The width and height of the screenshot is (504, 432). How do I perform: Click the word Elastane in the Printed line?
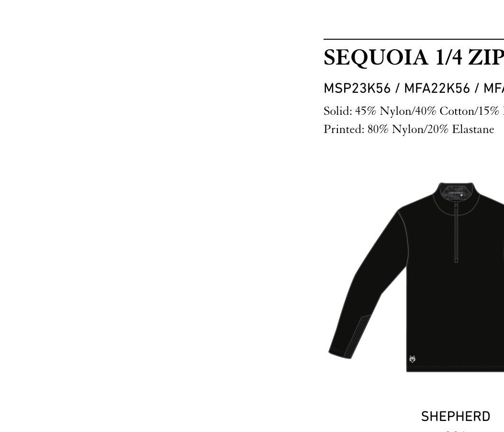point(473,129)
